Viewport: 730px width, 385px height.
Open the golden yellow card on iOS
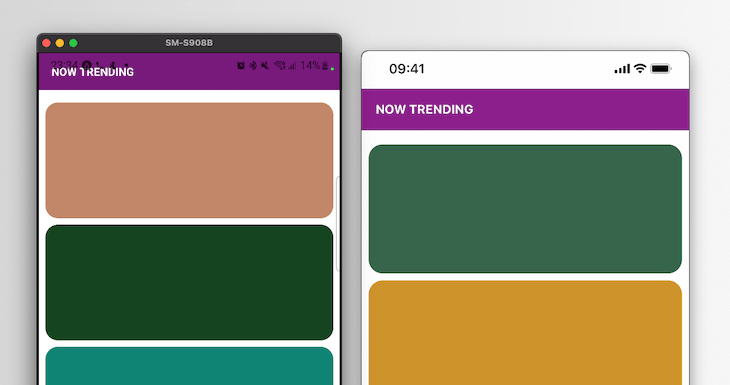tap(525, 333)
